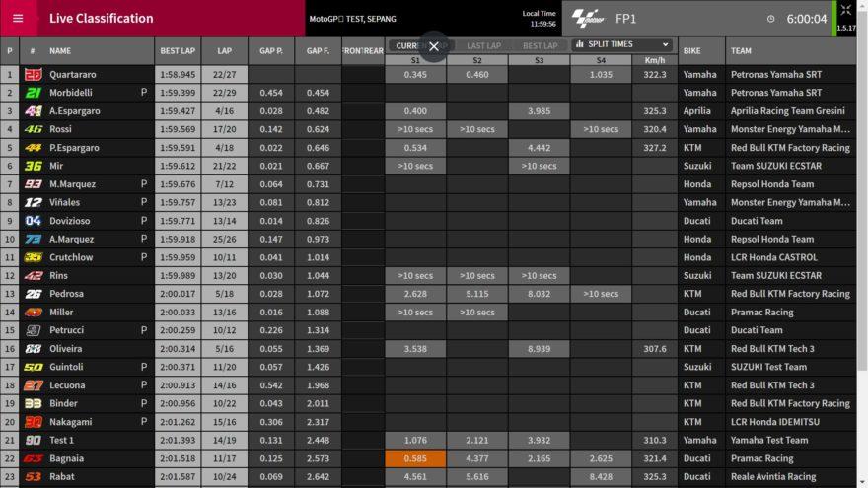
Task: Click the Km/h column header
Action: point(654,60)
